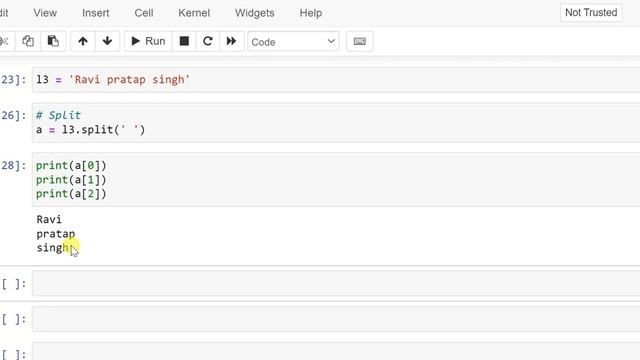
Task: Click the Not Trusted button
Action: (x=591, y=13)
